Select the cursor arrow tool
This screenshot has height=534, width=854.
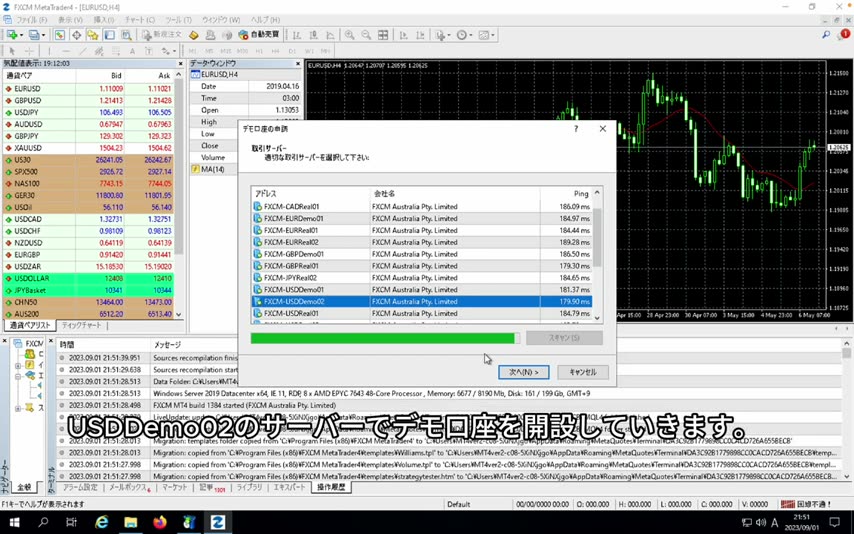pos(12,51)
